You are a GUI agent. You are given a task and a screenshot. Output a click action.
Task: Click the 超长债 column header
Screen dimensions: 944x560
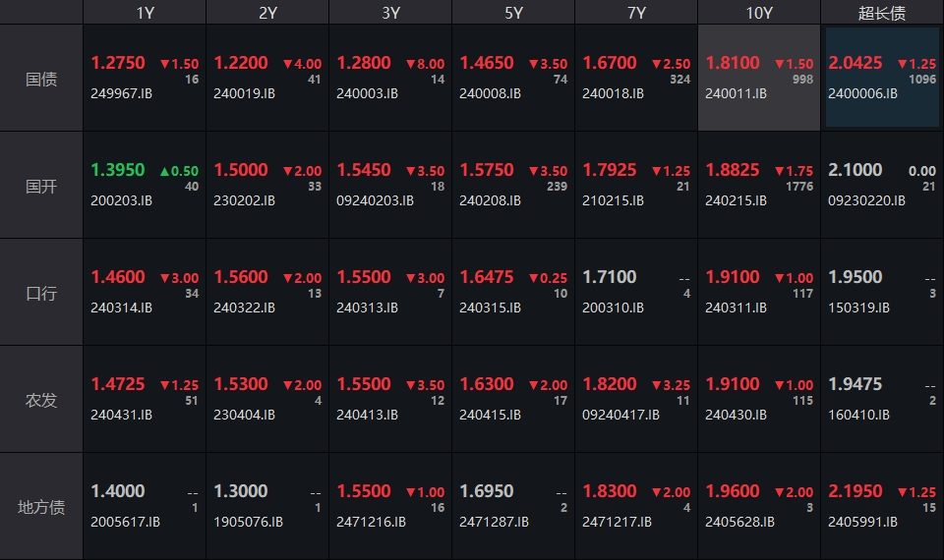pos(882,13)
